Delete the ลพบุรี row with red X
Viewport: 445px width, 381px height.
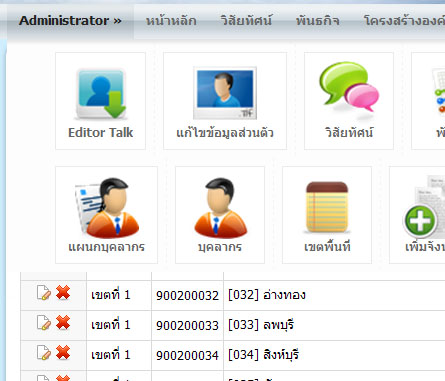pos(63,323)
